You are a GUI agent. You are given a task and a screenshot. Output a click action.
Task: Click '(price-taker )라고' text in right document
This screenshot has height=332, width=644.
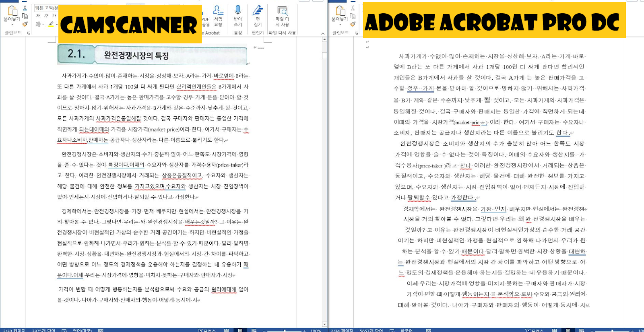[x=438, y=165]
